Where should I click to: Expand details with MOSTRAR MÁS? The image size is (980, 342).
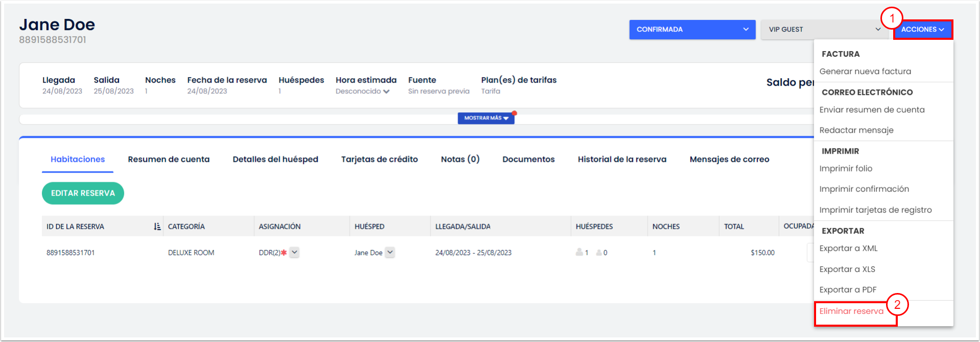[x=486, y=118]
